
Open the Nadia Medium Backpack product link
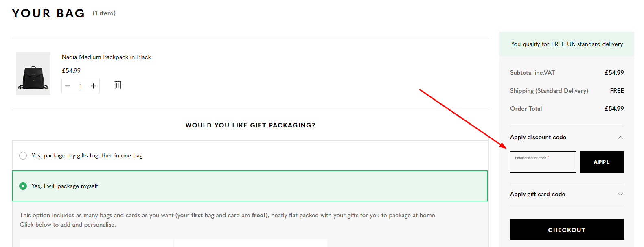[x=106, y=57]
